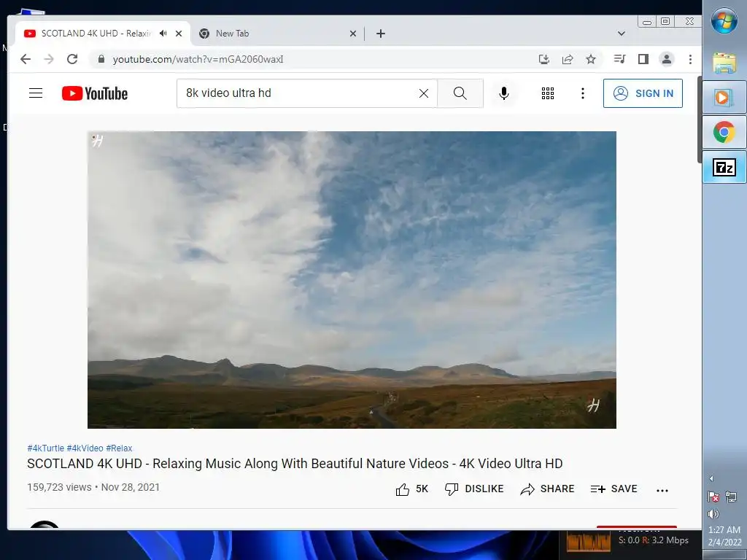The height and width of the screenshot is (560, 747).
Task: Click the install app icon in the address bar
Action: 543,59
